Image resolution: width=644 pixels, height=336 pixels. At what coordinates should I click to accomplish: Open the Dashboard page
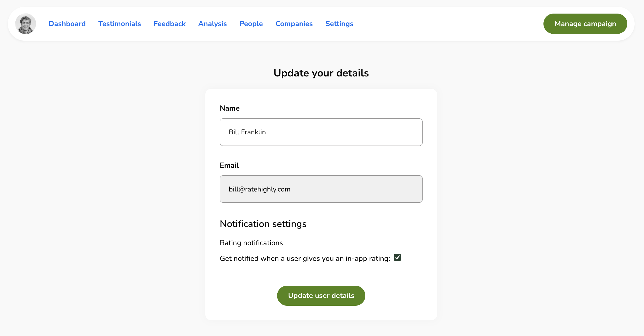[67, 23]
